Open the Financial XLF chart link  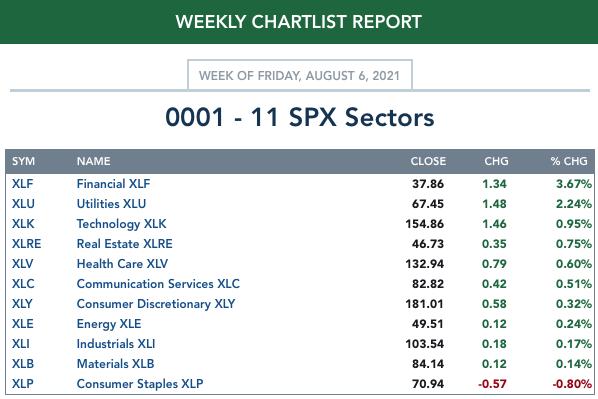(113, 184)
